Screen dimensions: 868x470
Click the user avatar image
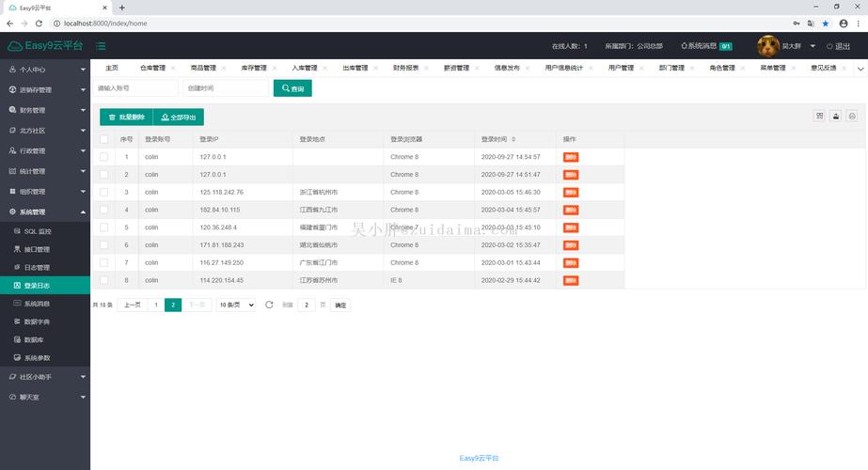point(767,46)
